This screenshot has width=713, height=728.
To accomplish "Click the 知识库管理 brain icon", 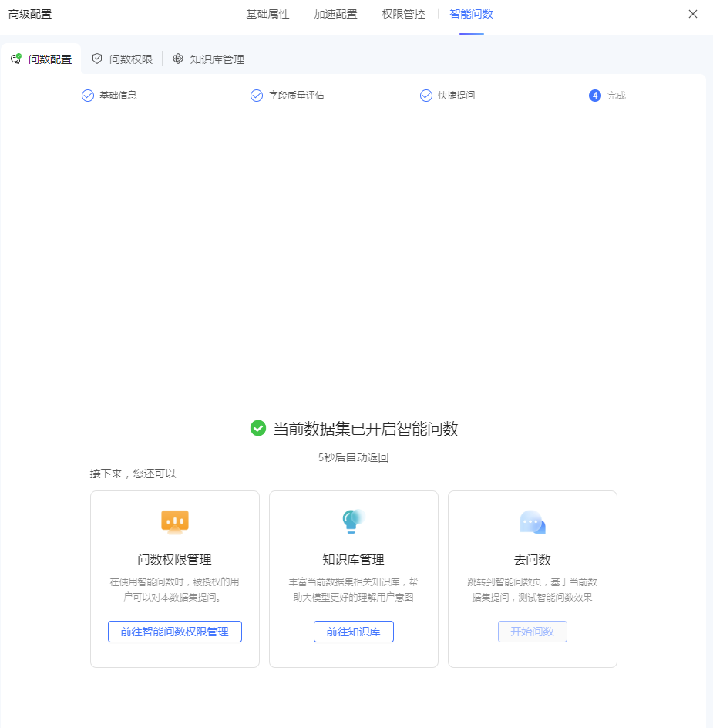I will point(178,59).
